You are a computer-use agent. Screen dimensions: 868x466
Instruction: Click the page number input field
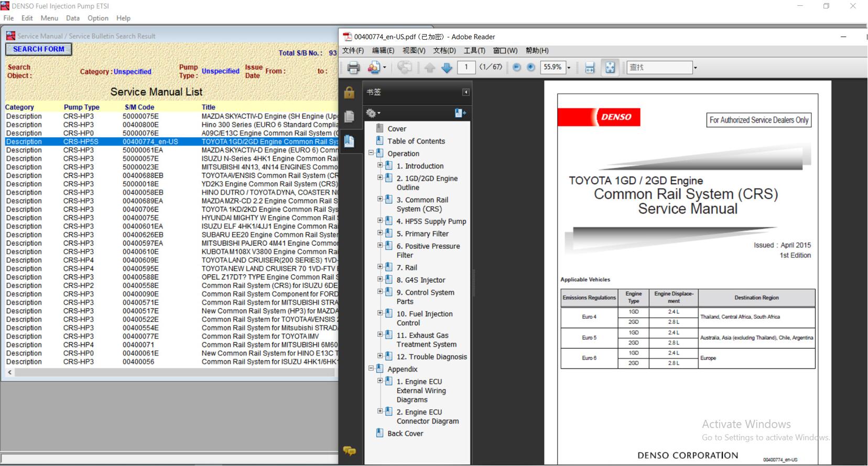(466, 67)
